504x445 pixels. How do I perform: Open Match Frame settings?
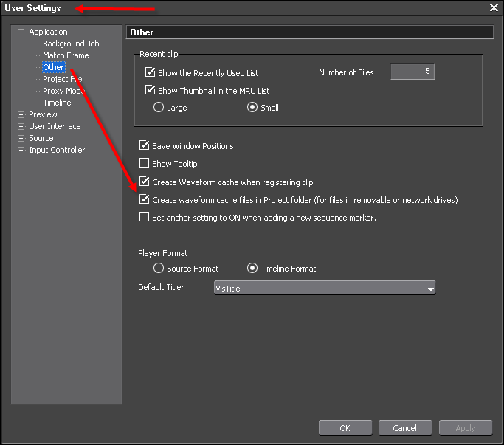coord(65,55)
